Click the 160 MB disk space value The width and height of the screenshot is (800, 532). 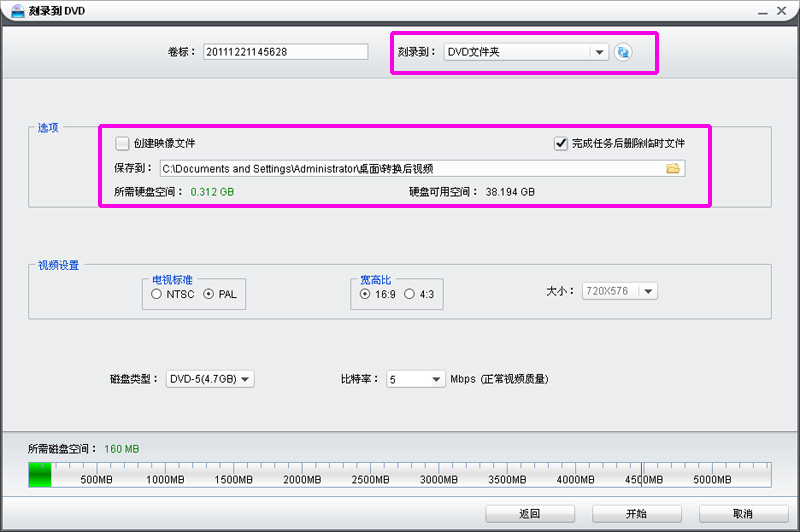[x=121, y=449]
